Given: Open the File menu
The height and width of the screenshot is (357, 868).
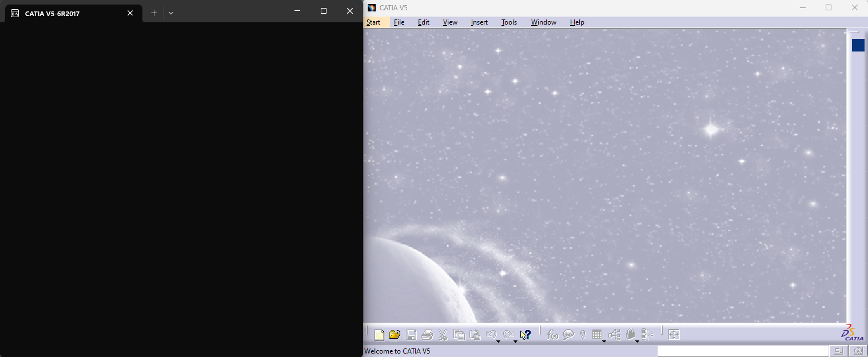Looking at the screenshot, I should coord(399,22).
